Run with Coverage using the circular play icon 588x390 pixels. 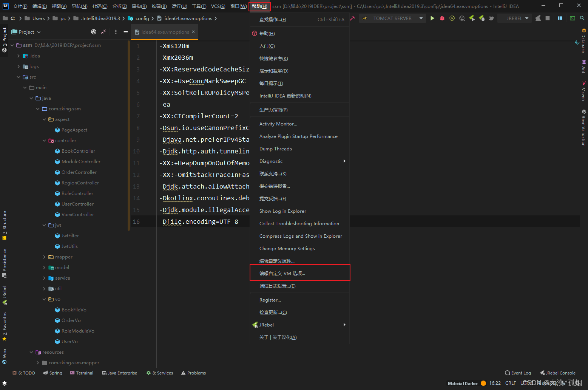pos(452,18)
